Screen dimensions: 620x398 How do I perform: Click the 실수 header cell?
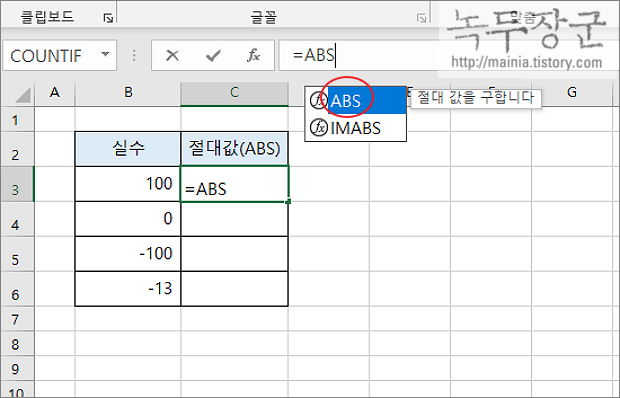pyautogui.click(x=128, y=149)
